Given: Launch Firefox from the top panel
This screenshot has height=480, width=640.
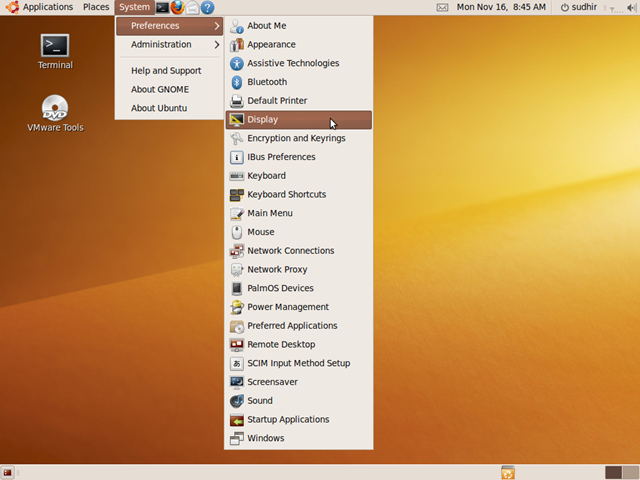Looking at the screenshot, I should 178,7.
